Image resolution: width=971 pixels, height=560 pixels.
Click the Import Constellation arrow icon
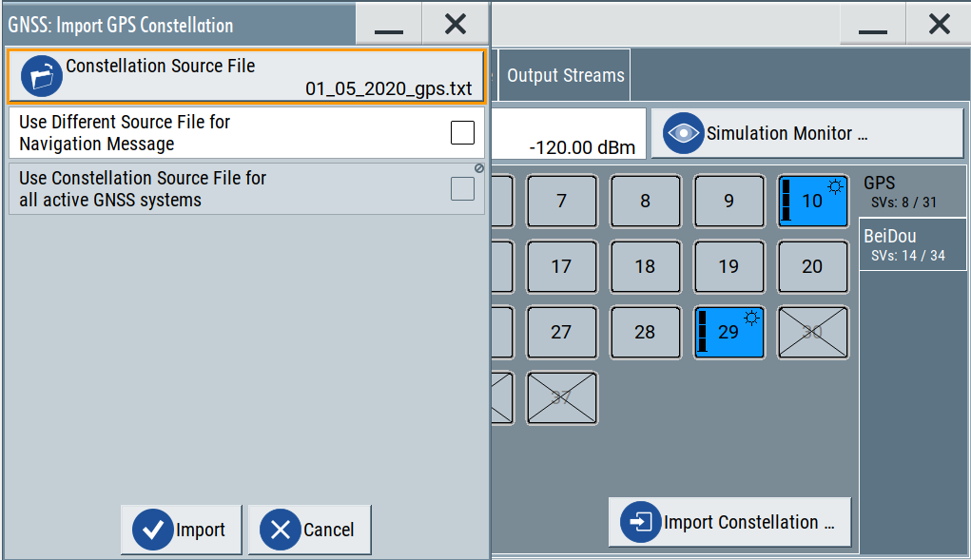640,522
